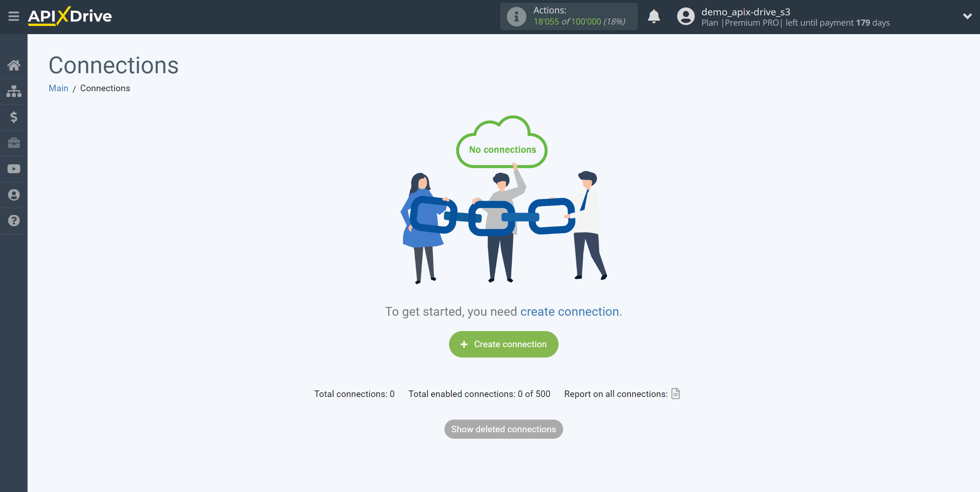
Task: Click the YouTube/video icon in sidebar
Action: (x=14, y=169)
